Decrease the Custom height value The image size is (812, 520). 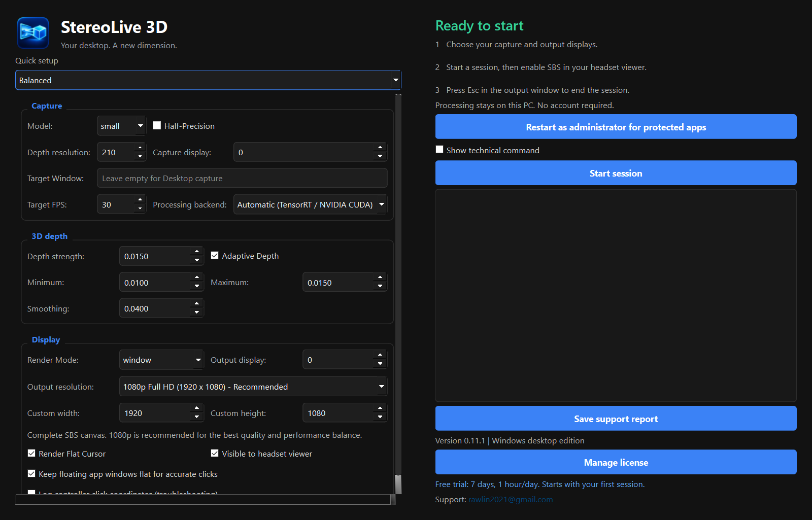pos(380,417)
